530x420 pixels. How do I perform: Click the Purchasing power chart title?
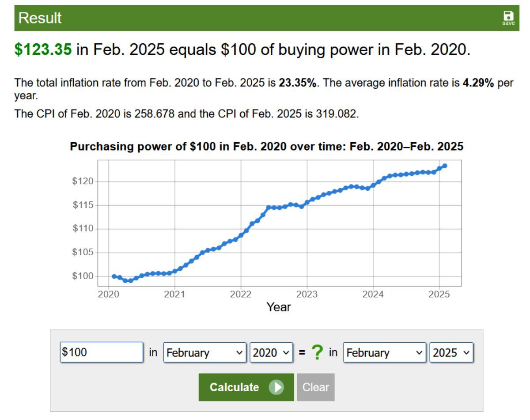[x=266, y=147]
